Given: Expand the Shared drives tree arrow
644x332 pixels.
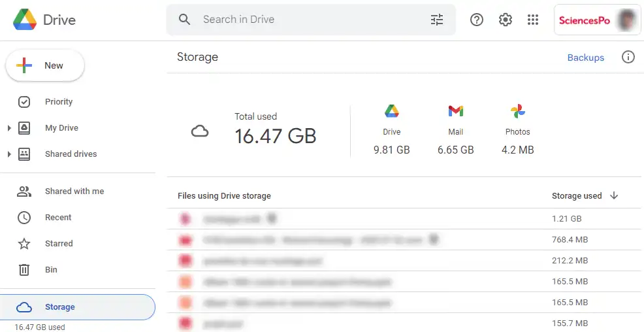Looking at the screenshot, I should point(9,154).
